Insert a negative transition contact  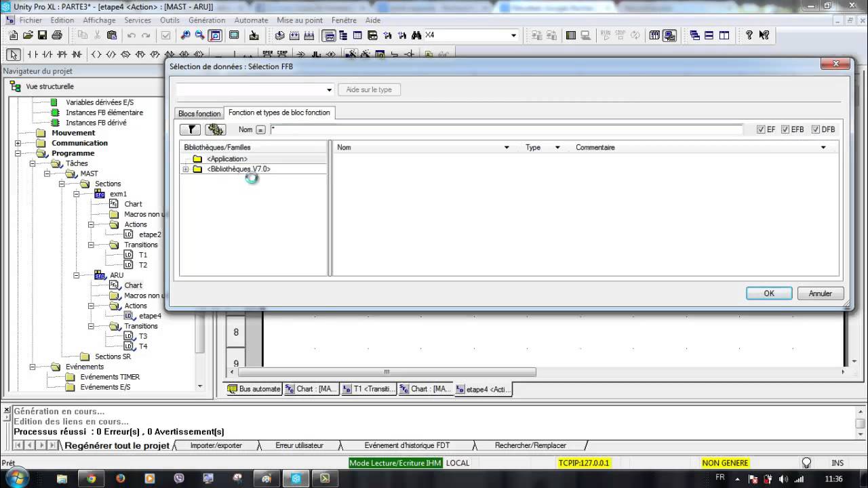77,54
